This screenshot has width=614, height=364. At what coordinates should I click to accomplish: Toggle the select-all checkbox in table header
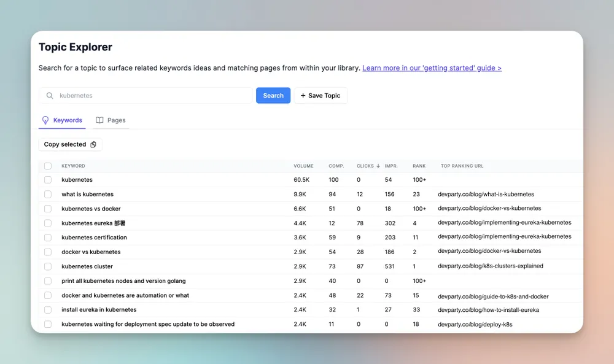click(x=48, y=166)
